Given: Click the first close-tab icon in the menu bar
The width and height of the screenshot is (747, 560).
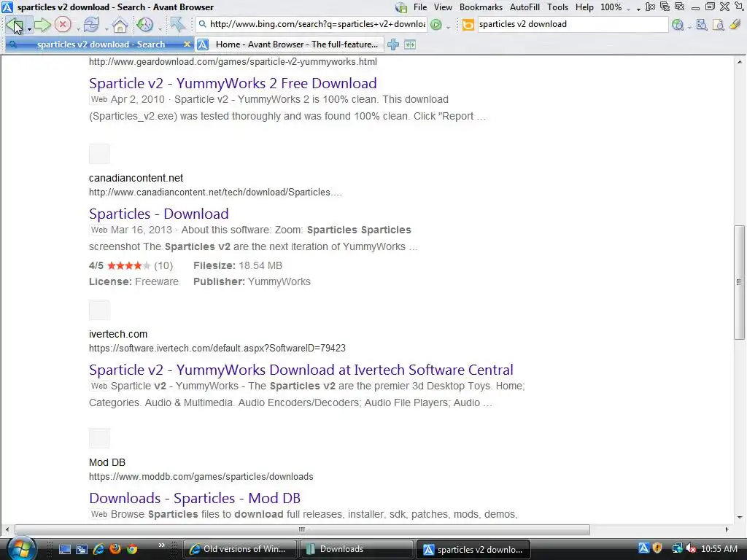Looking at the screenshot, I should pos(650,7).
